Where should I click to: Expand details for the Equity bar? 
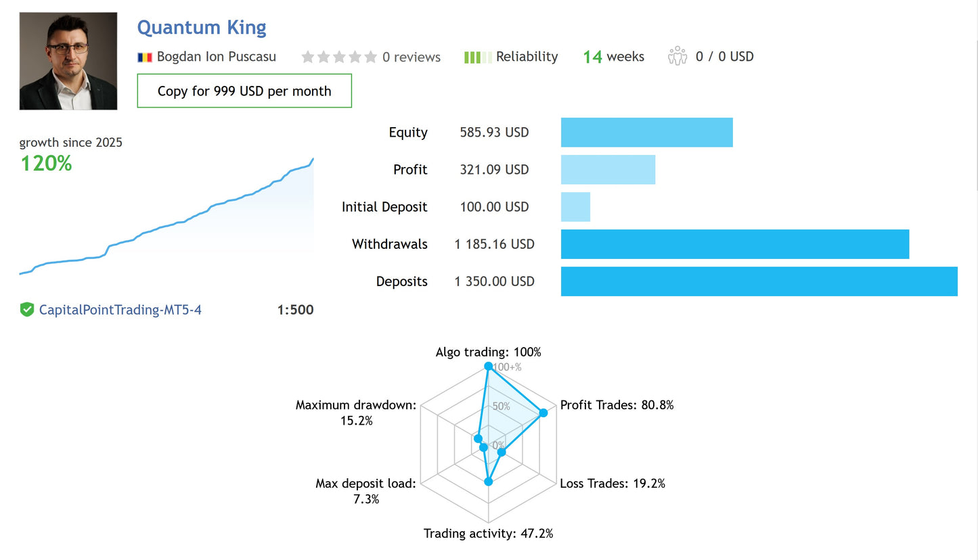[x=646, y=132]
